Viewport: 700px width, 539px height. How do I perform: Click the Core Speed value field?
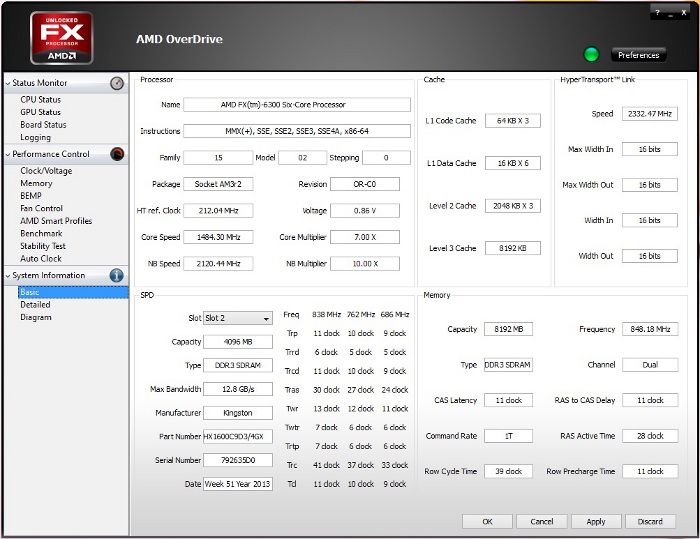(x=218, y=237)
